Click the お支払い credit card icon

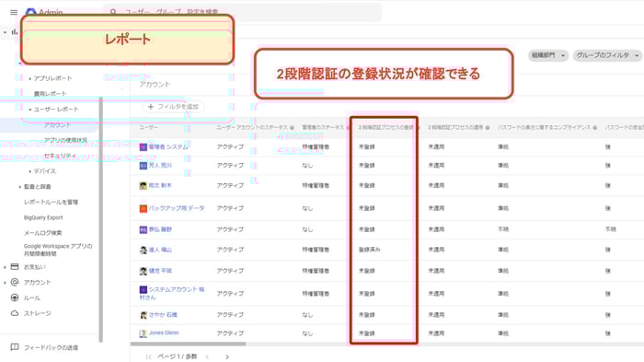15,266
